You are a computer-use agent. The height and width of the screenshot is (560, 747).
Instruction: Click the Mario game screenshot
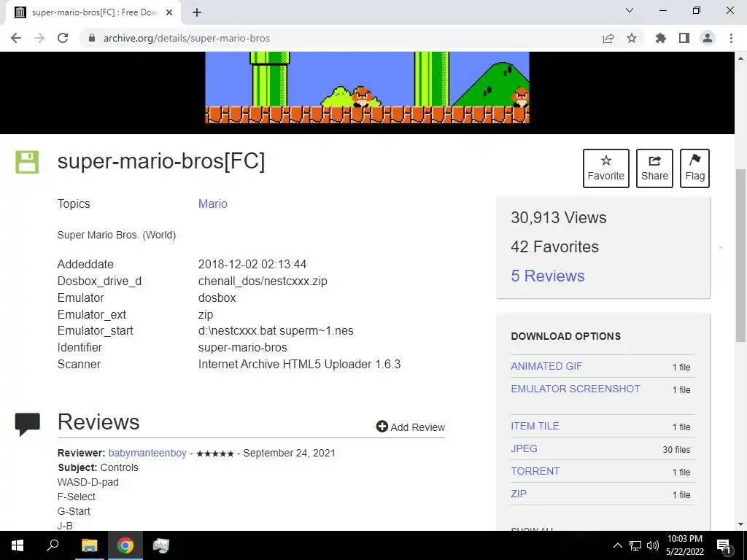(x=367, y=87)
